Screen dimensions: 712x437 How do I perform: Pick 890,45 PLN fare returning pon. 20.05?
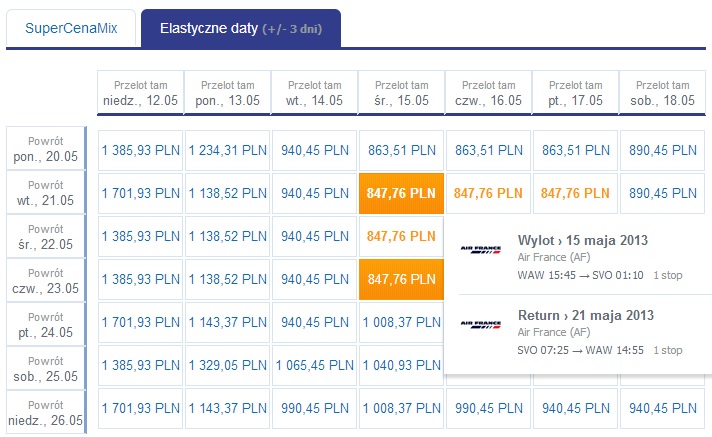pyautogui.click(x=663, y=150)
